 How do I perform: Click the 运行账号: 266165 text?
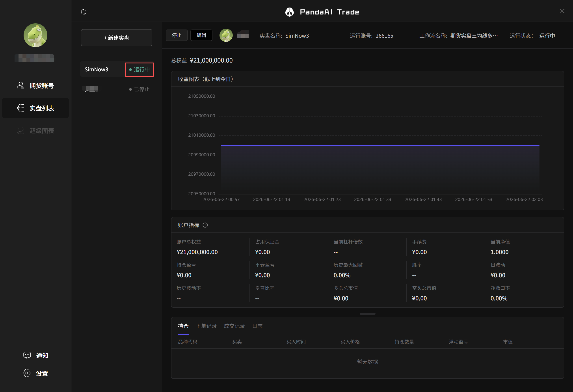[x=371, y=36]
